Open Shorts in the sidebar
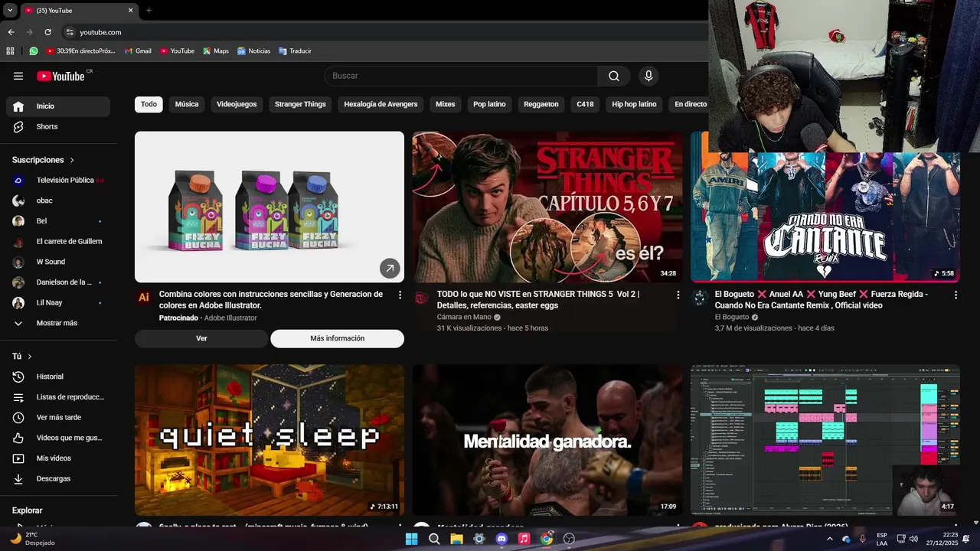 click(x=58, y=126)
